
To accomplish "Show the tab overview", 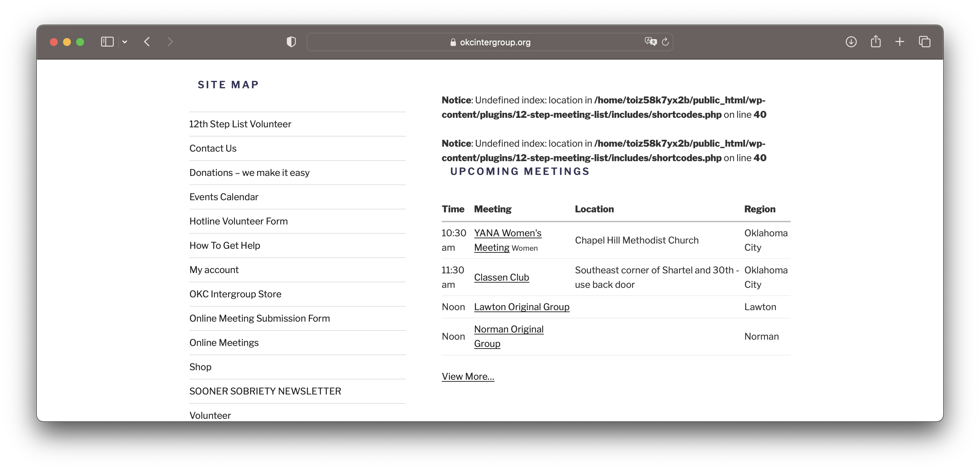I will coord(925,42).
